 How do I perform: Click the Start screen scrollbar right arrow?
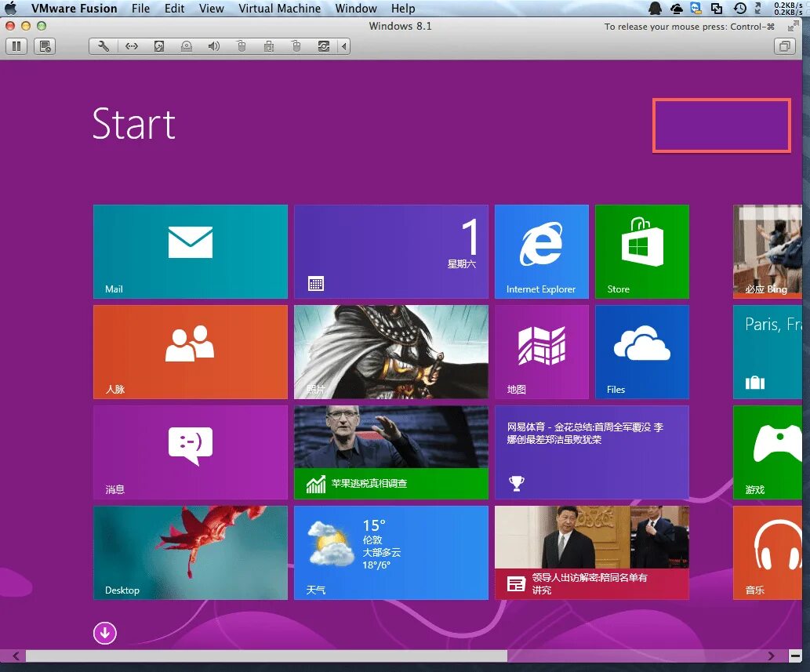coord(772,656)
